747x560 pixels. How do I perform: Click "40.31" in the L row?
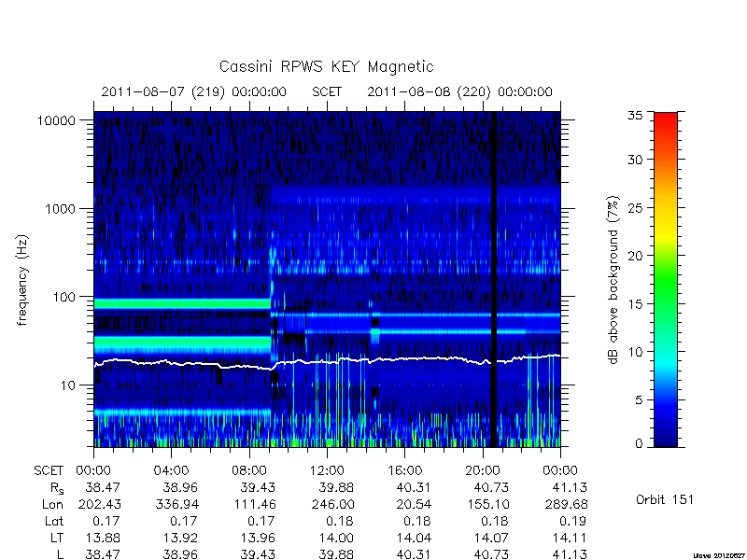tap(414, 554)
